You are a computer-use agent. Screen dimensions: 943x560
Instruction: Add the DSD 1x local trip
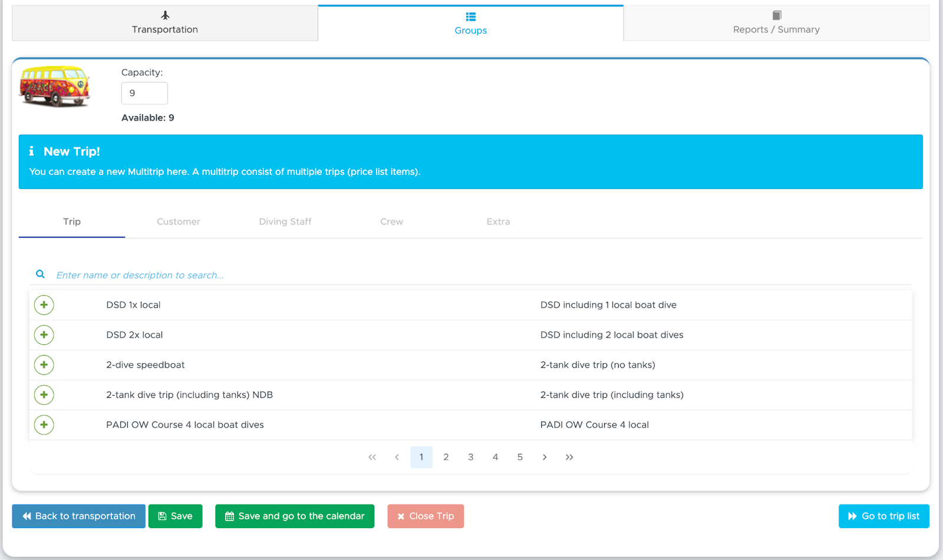(44, 305)
